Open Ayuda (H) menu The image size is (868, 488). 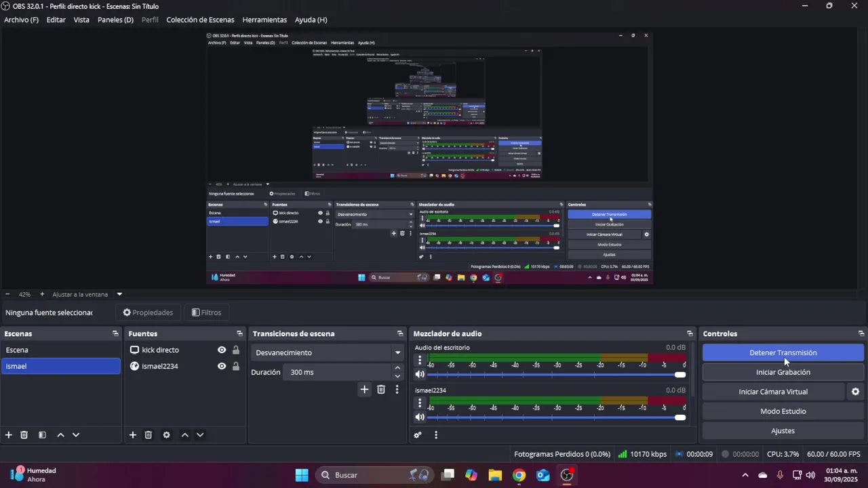[x=311, y=20]
